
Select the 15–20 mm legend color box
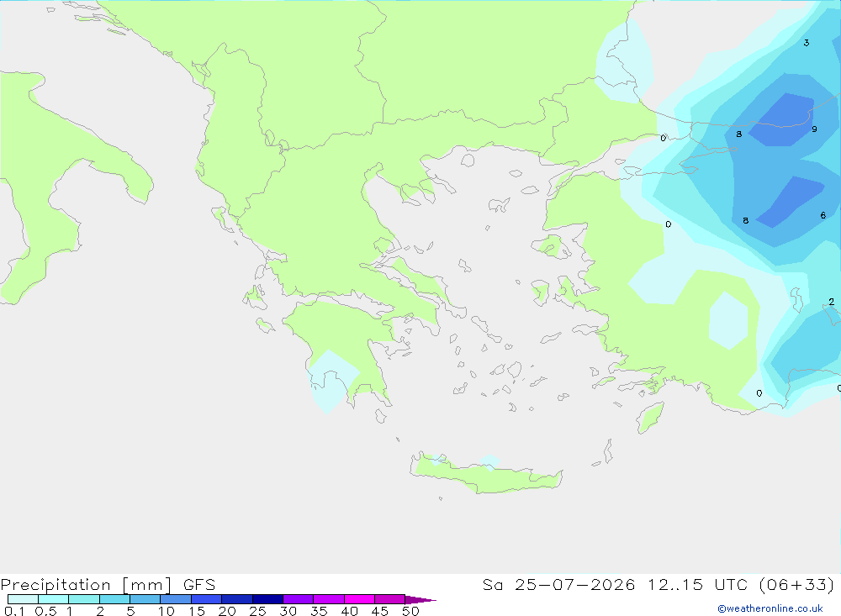tap(207, 599)
